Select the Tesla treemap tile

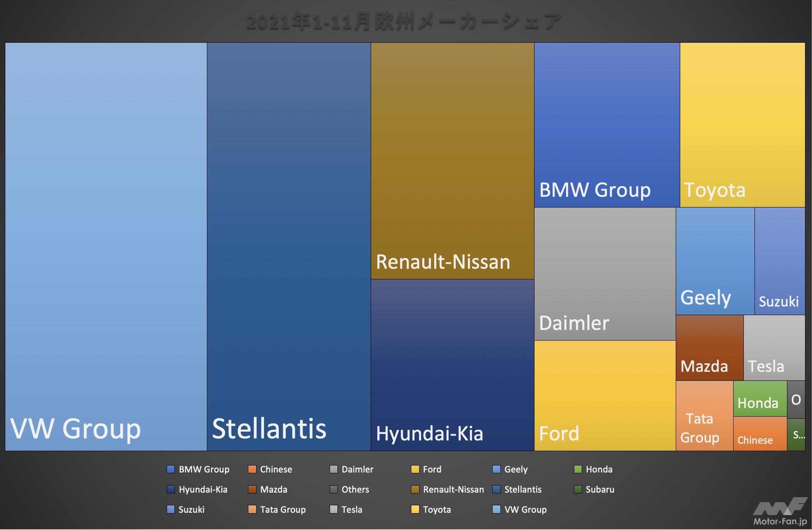click(774, 348)
